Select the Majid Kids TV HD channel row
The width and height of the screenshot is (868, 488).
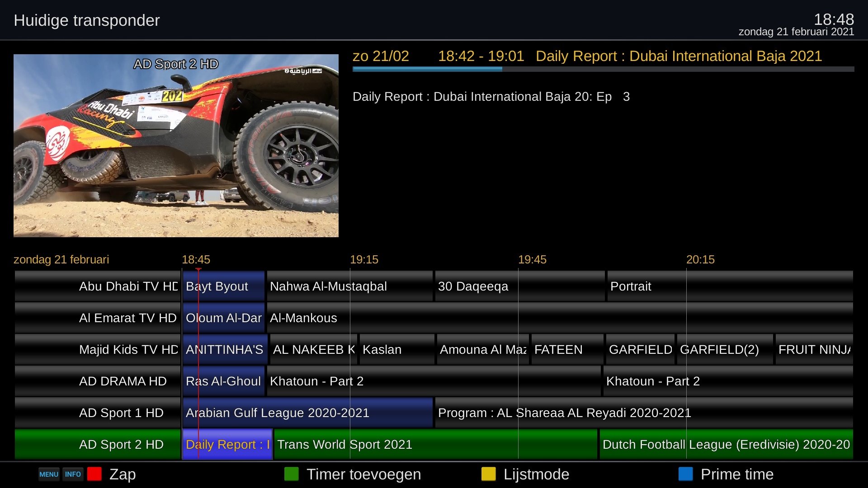pyautogui.click(x=98, y=349)
